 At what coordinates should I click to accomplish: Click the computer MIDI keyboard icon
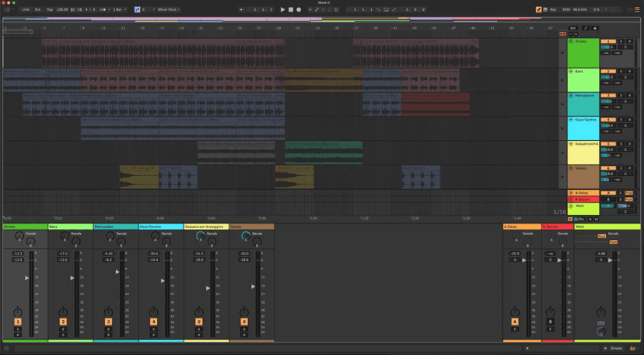pos(545,9)
